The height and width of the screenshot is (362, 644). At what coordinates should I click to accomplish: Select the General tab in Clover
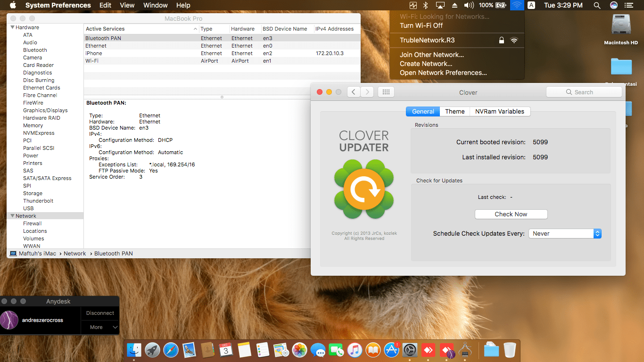pyautogui.click(x=423, y=111)
